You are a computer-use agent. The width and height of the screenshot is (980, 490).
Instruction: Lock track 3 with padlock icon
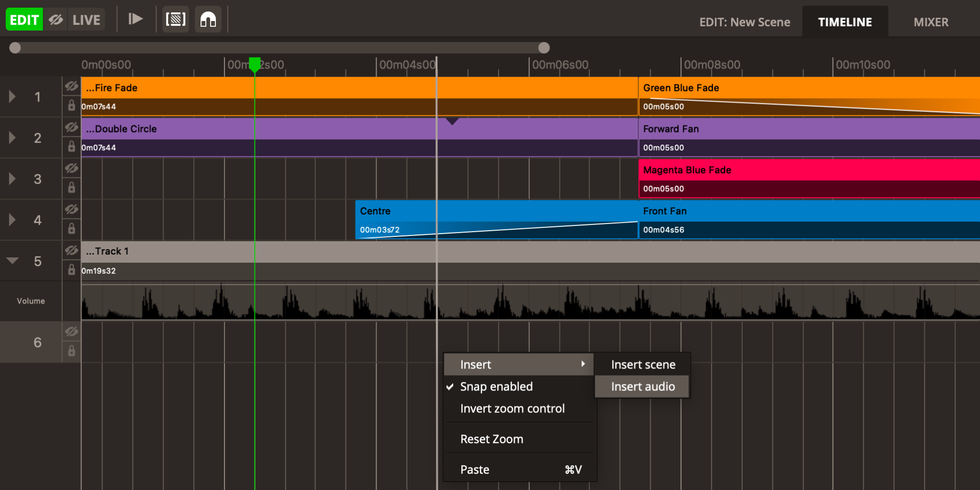pyautogui.click(x=71, y=188)
